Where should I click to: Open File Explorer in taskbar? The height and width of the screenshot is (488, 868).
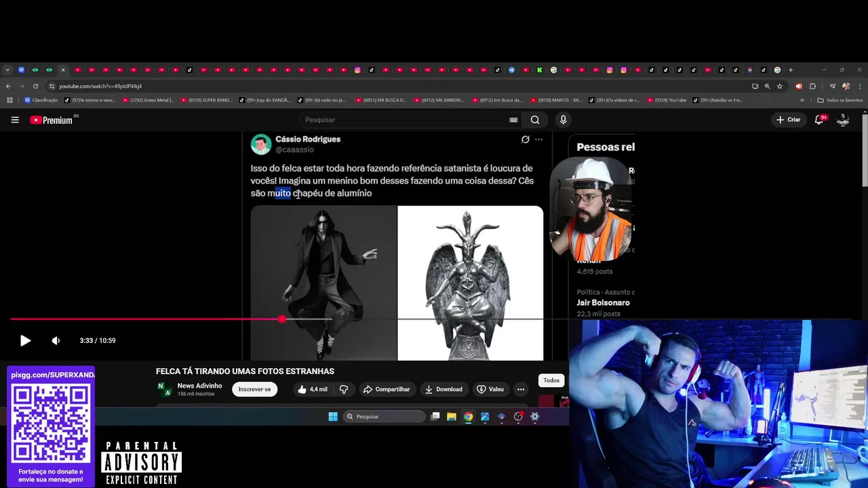coord(452,417)
